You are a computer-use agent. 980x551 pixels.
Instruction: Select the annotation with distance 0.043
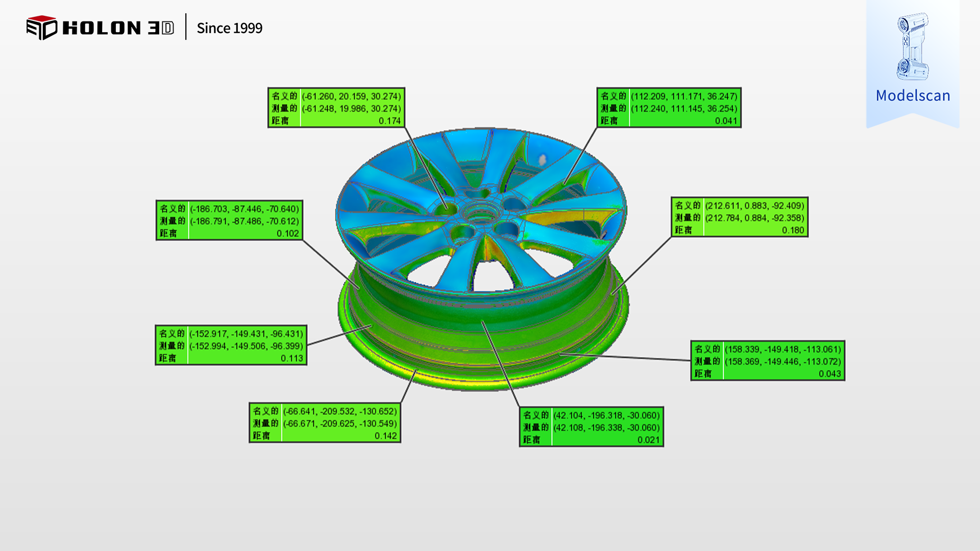pos(767,361)
